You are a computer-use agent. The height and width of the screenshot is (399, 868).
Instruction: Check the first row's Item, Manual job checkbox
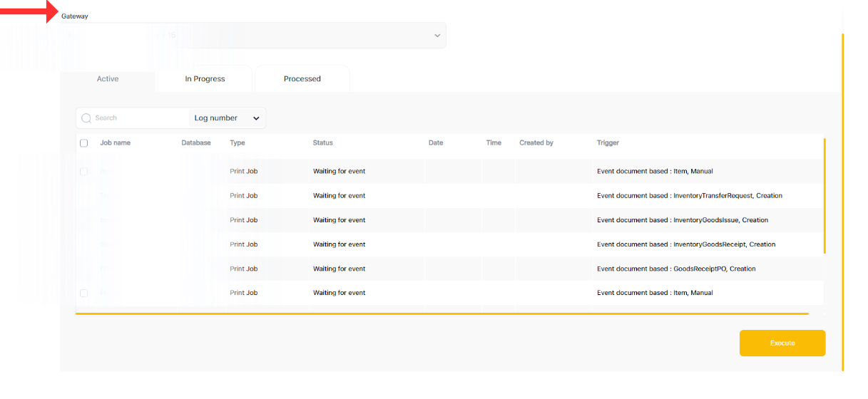click(84, 172)
